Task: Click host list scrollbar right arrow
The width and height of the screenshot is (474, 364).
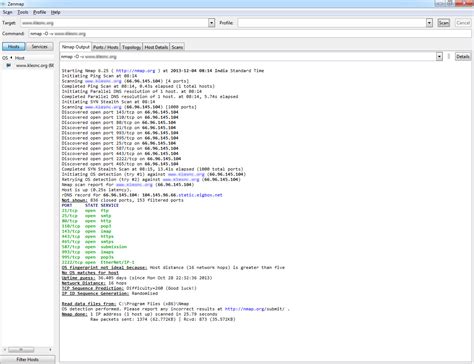Action: click(x=50, y=350)
